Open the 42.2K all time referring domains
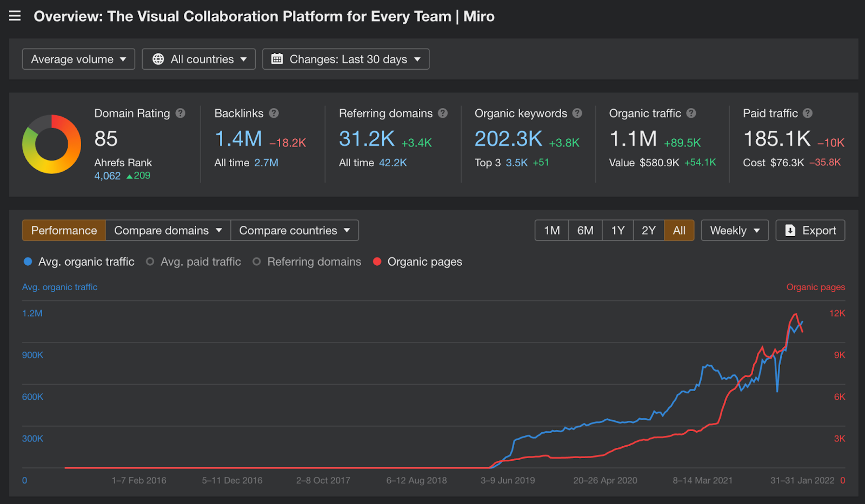This screenshot has height=504, width=865. (x=393, y=163)
